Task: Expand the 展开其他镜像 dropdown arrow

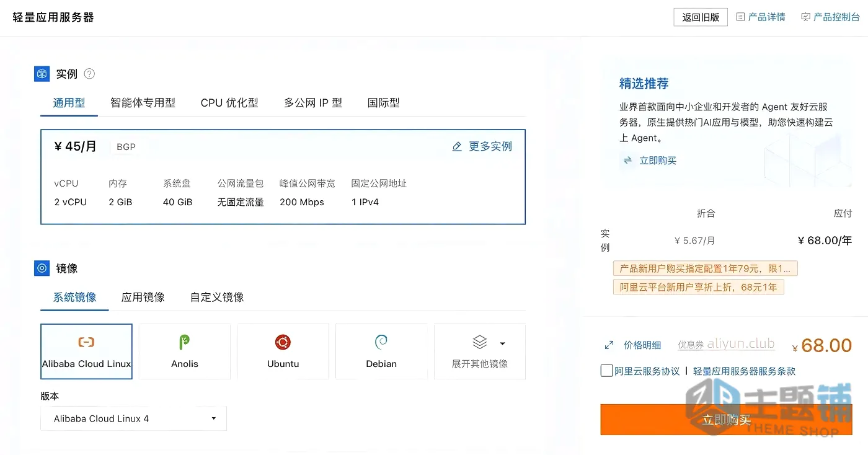Action: click(502, 343)
